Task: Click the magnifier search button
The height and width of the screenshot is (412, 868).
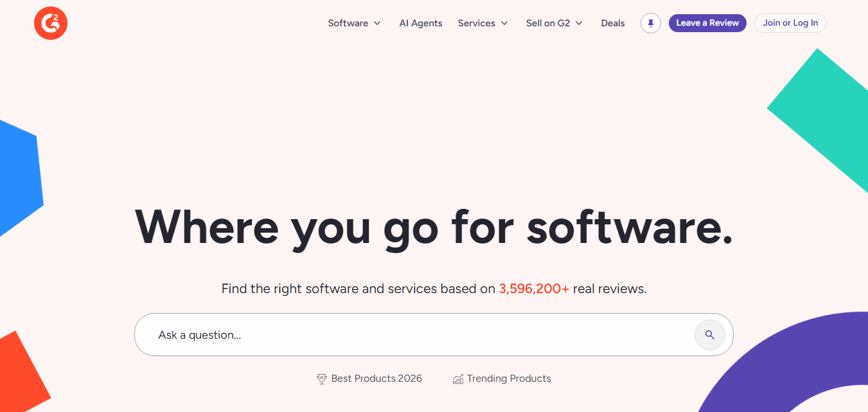Action: [710, 335]
